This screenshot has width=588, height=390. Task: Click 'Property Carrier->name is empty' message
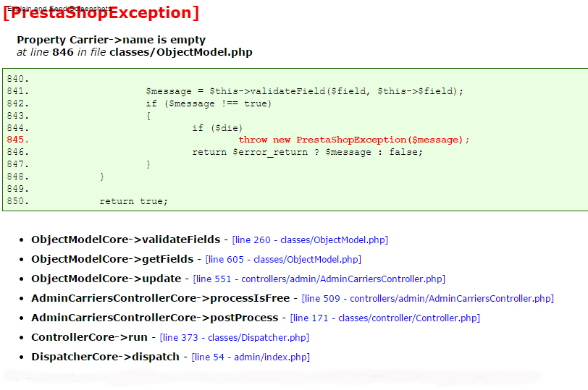pyautogui.click(x=112, y=40)
